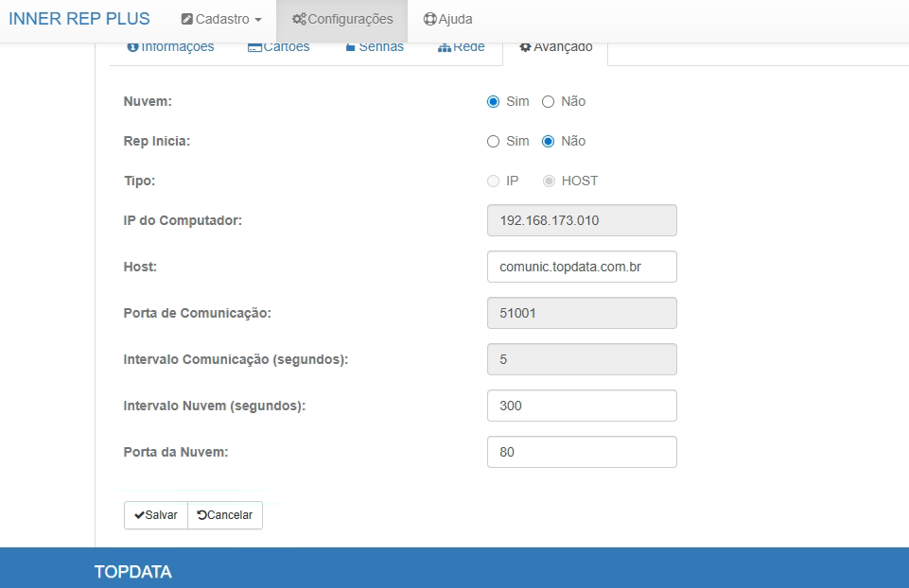
Task: Select Sim for Nuvem
Action: pyautogui.click(x=493, y=101)
